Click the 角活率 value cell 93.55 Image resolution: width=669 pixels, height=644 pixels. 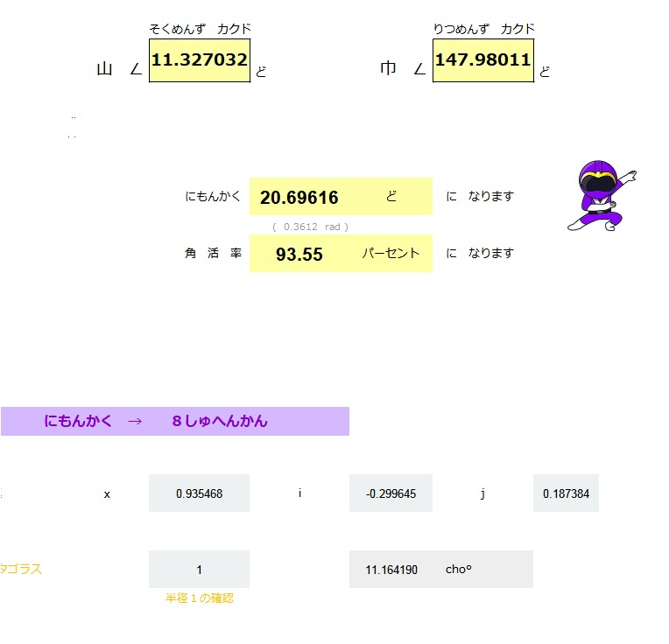pyautogui.click(x=299, y=255)
